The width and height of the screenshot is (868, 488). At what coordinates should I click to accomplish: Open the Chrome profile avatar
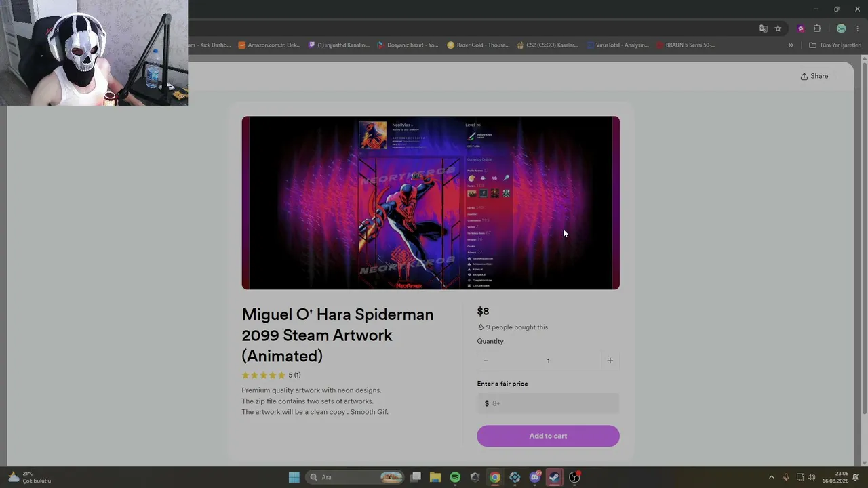point(842,28)
